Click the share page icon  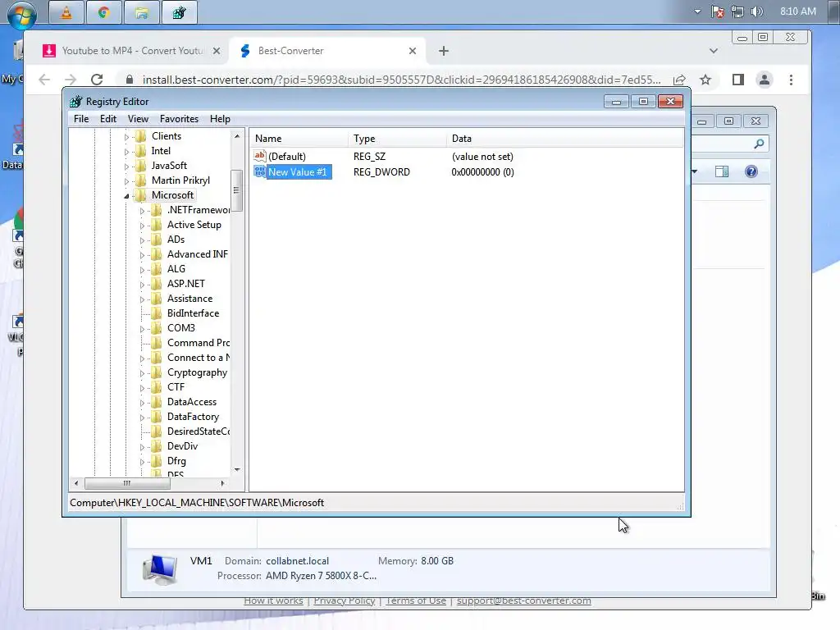tap(679, 80)
